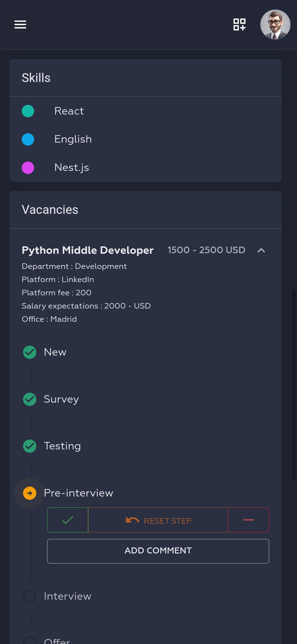Select the Testing step label
Screen dimensions: 297x644
(62, 446)
